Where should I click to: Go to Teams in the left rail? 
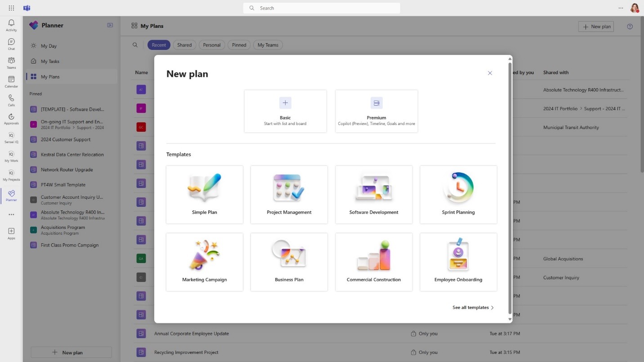coord(11,63)
